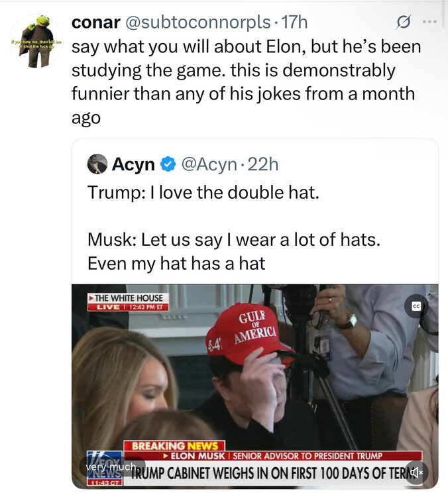Click "The White House LIVE" video label

(129, 302)
